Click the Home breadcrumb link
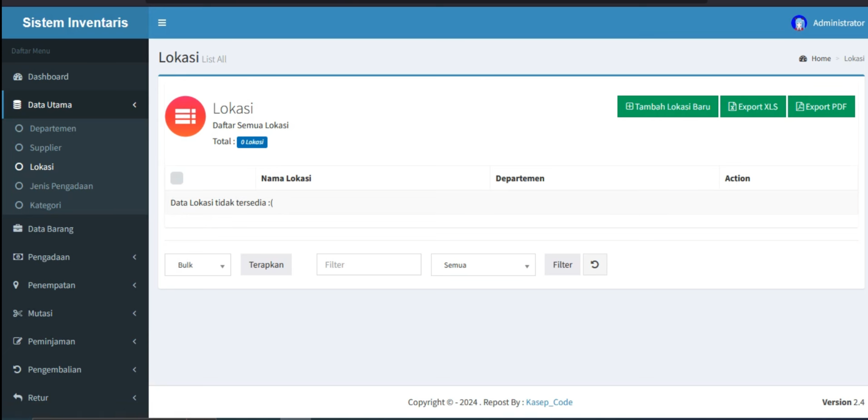 point(821,59)
